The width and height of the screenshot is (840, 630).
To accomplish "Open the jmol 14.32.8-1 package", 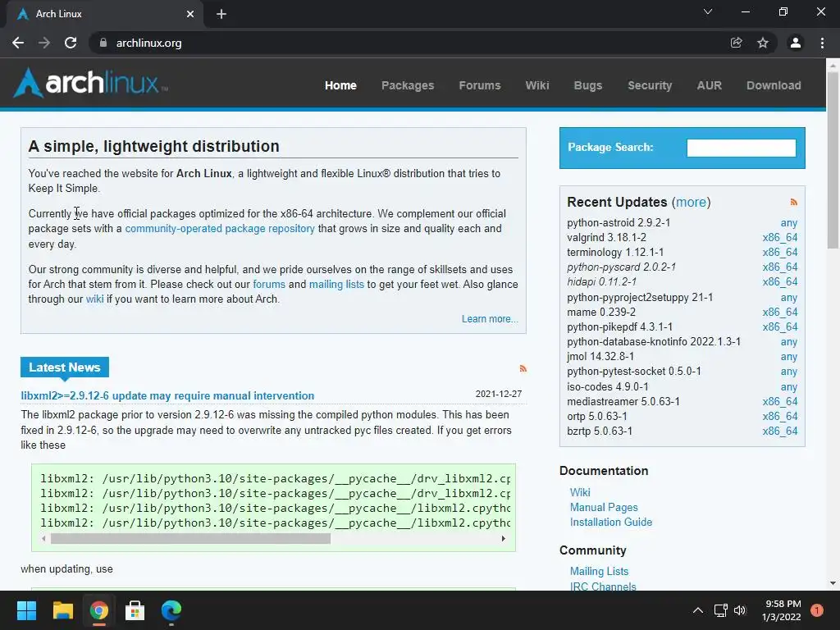I will pos(600,356).
